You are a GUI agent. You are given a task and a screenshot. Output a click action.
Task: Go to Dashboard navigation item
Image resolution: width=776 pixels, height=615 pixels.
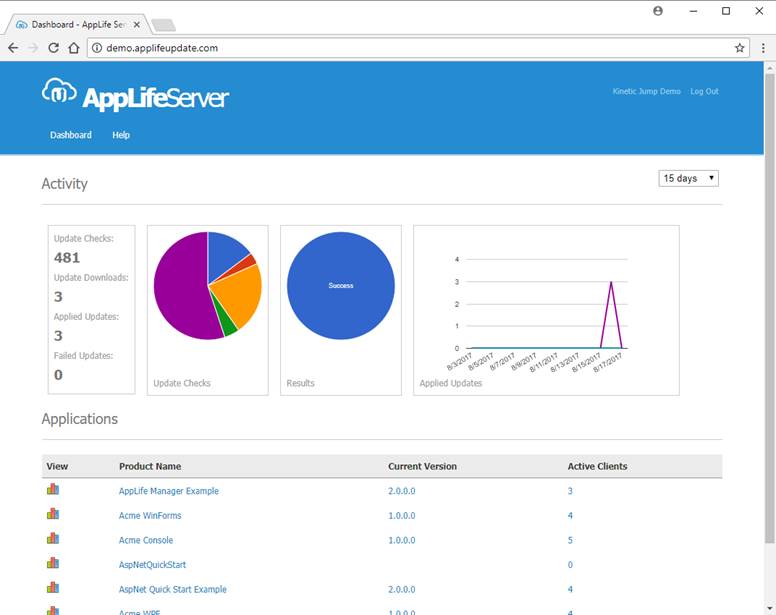point(71,135)
